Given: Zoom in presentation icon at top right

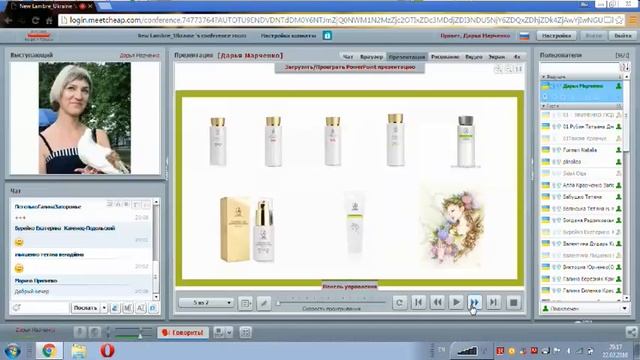Looking at the screenshot, I should point(498,69).
